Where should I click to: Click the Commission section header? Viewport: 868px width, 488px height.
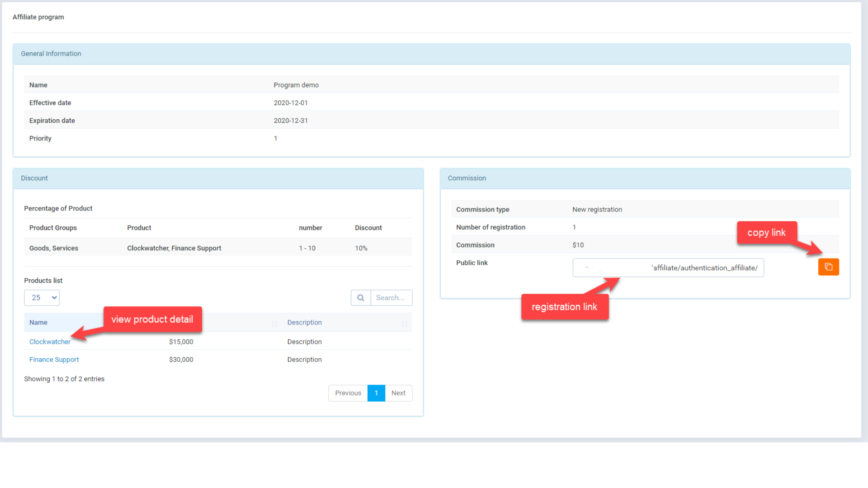pyautogui.click(x=467, y=178)
